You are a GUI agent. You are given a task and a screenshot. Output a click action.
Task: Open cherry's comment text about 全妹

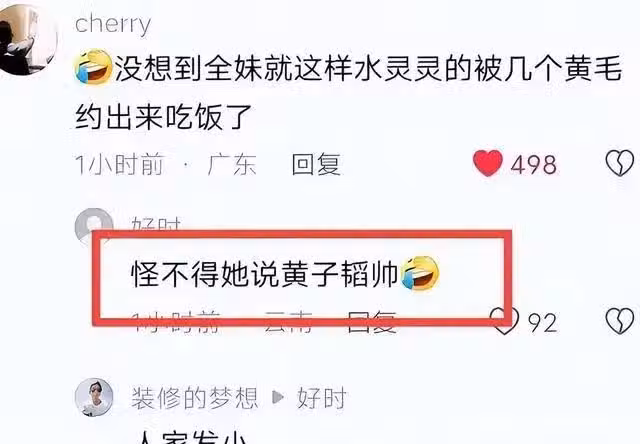click(349, 92)
